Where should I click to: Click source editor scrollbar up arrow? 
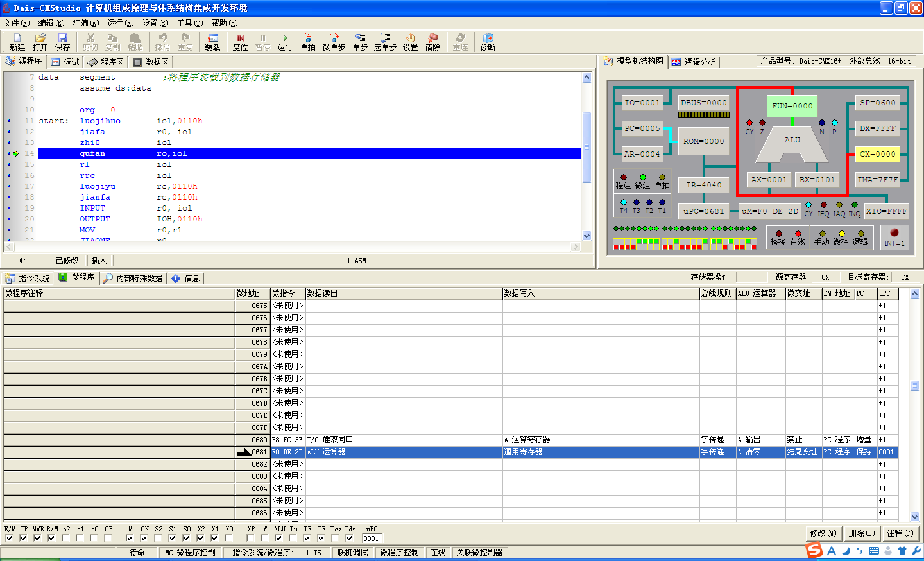pyautogui.click(x=586, y=77)
